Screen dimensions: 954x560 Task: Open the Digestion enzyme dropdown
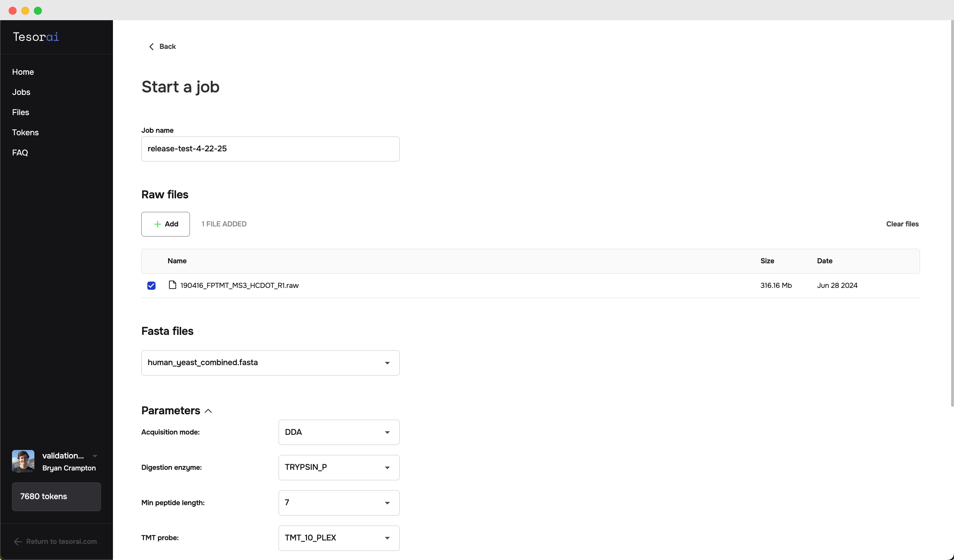pyautogui.click(x=339, y=467)
